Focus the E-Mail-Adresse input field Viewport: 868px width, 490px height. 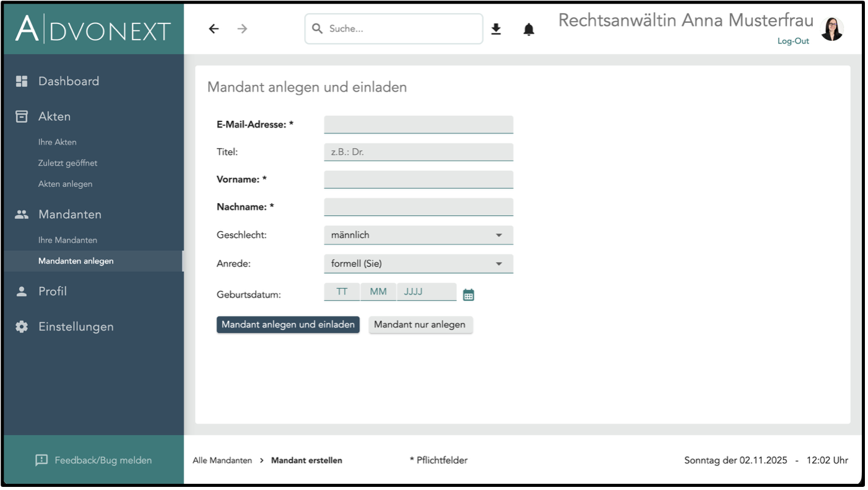point(419,125)
